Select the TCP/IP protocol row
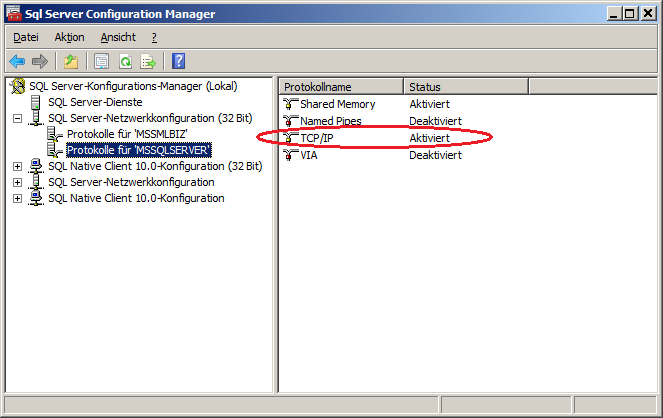This screenshot has width=663, height=418. [x=317, y=138]
